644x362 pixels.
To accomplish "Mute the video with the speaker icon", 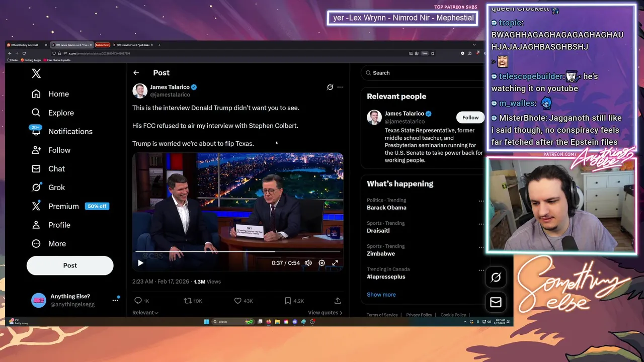I will point(308,263).
